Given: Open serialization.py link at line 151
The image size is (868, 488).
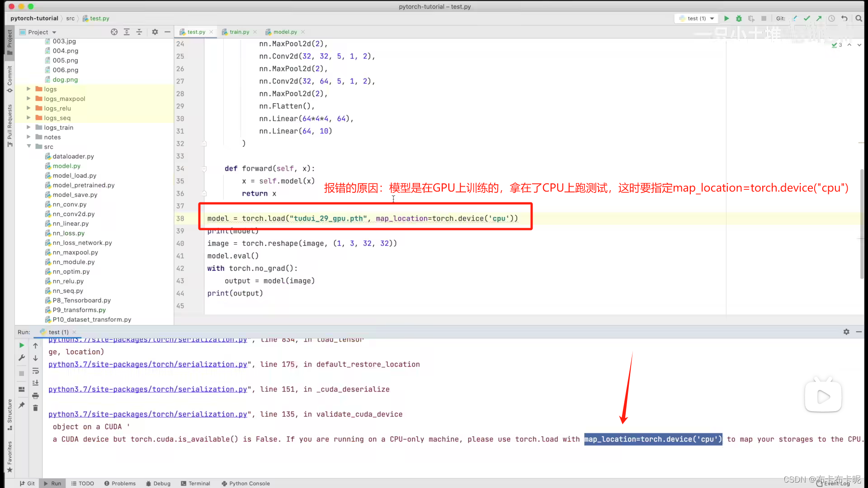Looking at the screenshot, I should click(148, 389).
